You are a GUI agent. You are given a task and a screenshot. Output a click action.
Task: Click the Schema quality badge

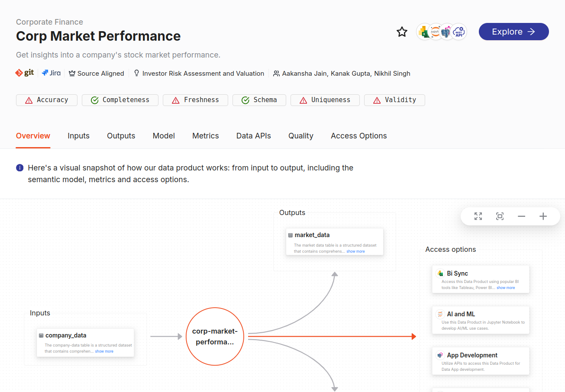259,100
